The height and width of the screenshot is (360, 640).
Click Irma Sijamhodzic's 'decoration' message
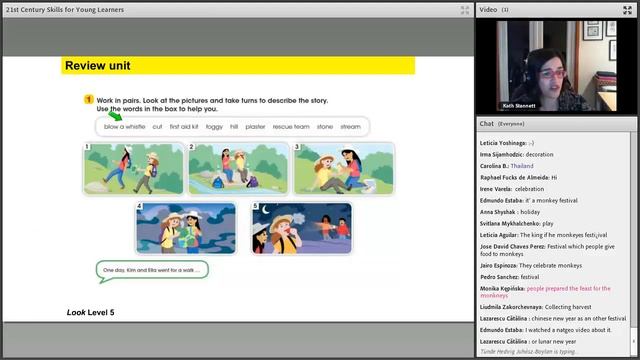click(x=517, y=155)
